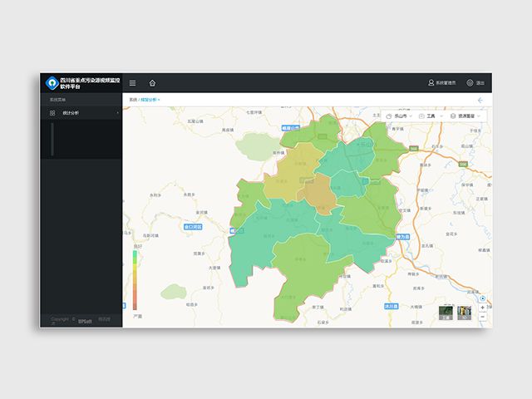Click the orange-colored district on map
Viewport: 532px width, 399px height.
tap(318, 194)
